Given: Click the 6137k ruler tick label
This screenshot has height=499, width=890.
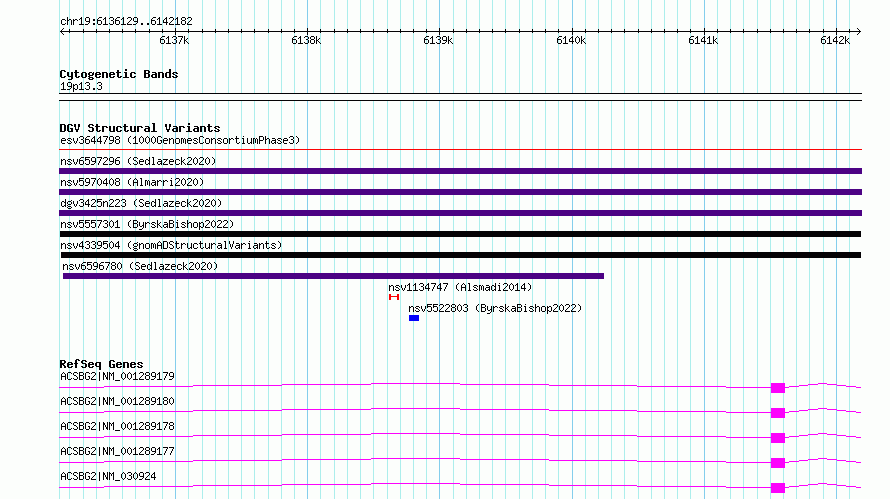Looking at the screenshot, I should (x=174, y=40).
